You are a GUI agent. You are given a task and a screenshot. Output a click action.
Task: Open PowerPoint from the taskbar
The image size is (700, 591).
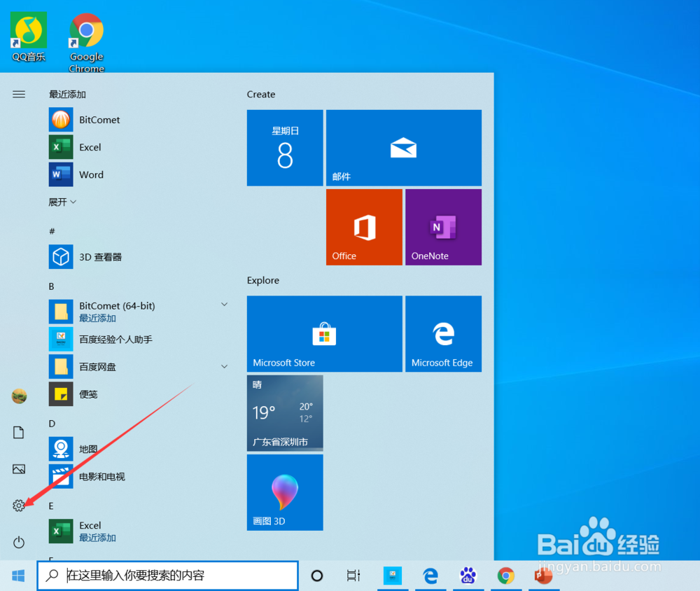tap(543, 576)
